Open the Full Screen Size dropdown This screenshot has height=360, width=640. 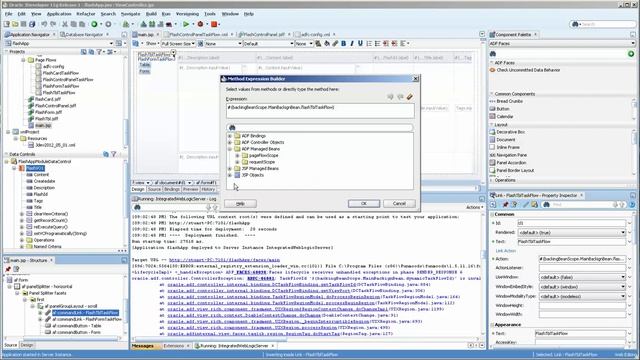tap(178, 44)
